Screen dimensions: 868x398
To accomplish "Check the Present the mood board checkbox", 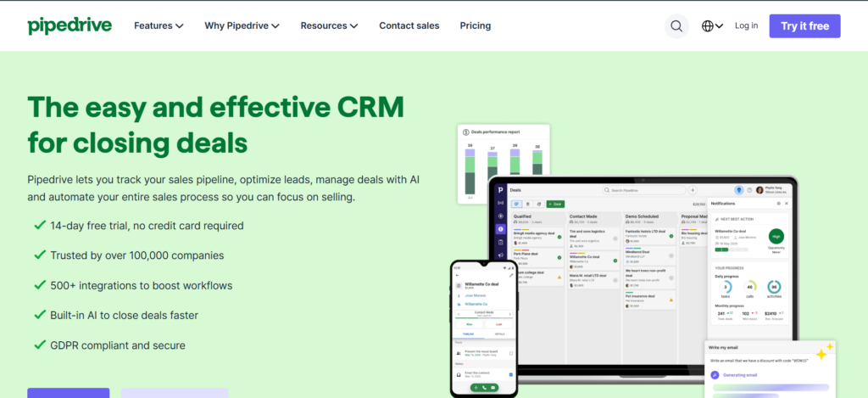I will point(511,353).
